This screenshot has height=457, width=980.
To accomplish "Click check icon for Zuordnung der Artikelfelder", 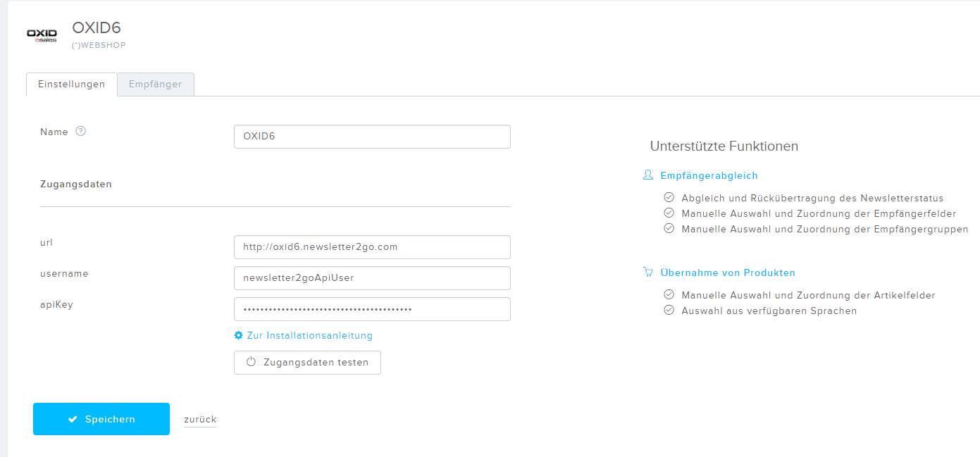I will [669, 295].
